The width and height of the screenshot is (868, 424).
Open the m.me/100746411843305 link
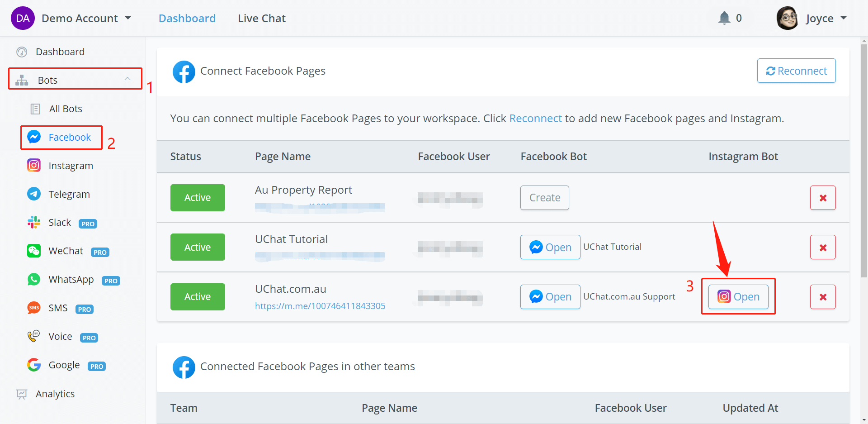[x=320, y=306]
